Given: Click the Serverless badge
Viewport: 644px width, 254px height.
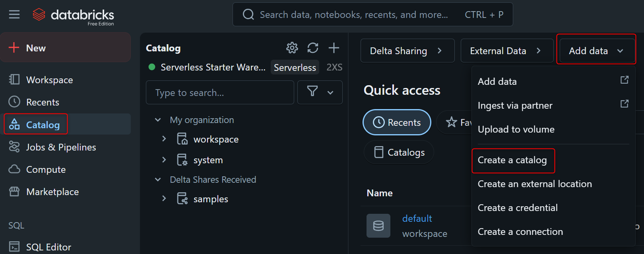Looking at the screenshot, I should point(295,67).
